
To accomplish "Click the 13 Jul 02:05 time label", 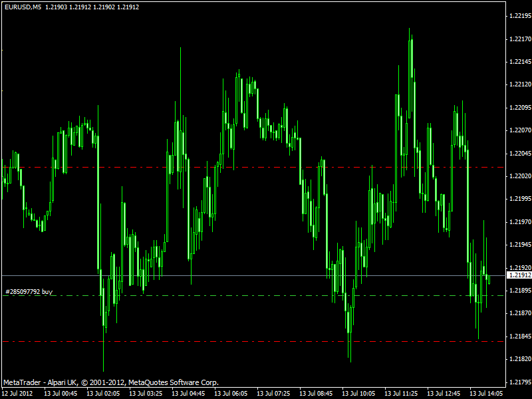I will pos(103,394).
